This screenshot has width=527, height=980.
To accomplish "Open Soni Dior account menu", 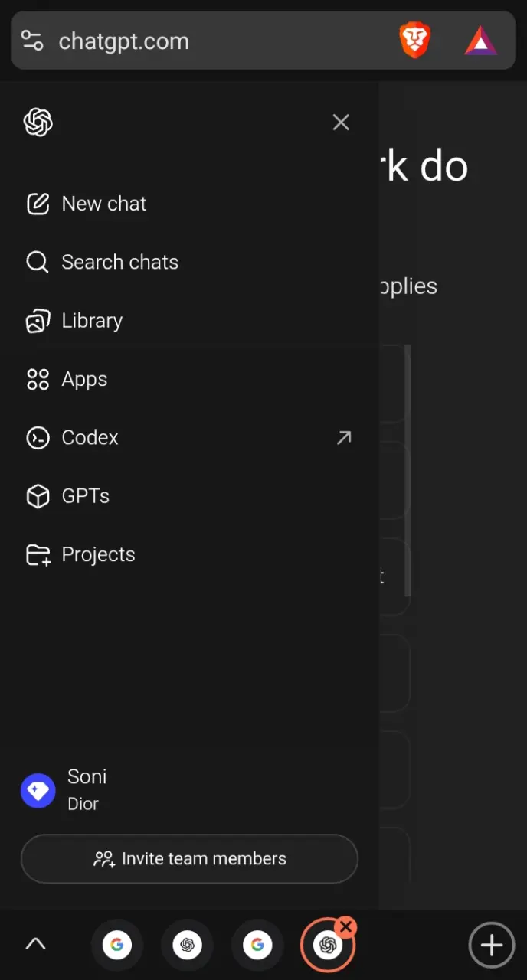I will [x=189, y=790].
